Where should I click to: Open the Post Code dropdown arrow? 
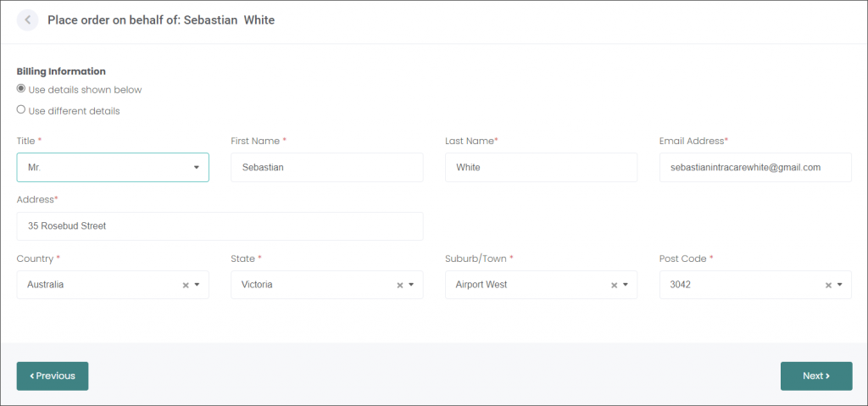(x=840, y=286)
